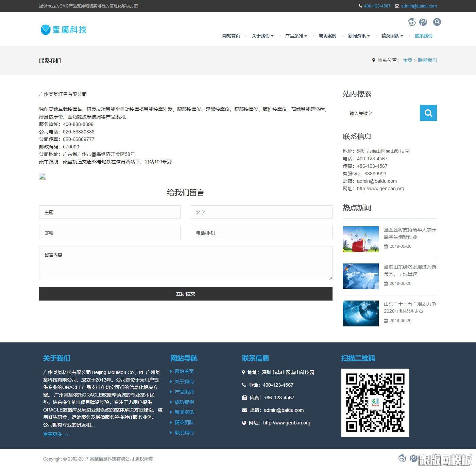Select 网站首页 in the navigation bar
Image resolution: width=476 pixels, height=468 pixels.
[x=231, y=36]
